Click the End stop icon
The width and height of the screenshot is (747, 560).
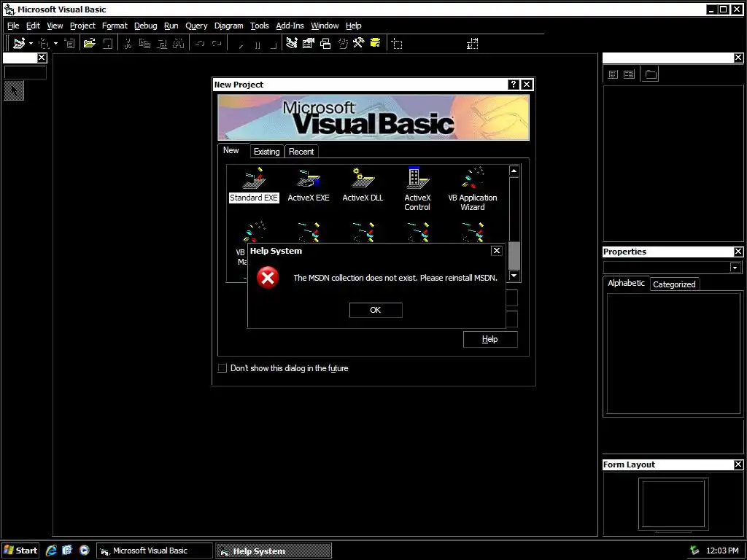(x=274, y=44)
